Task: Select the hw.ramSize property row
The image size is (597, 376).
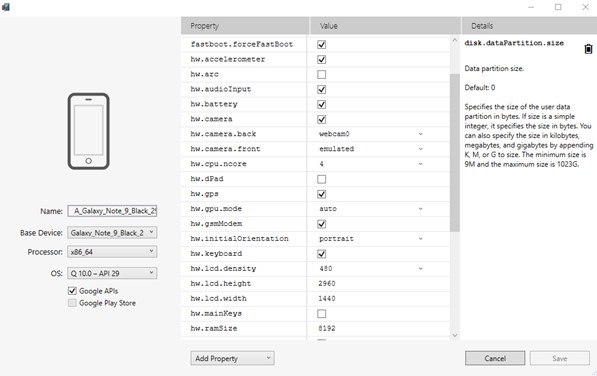Action: coord(315,328)
